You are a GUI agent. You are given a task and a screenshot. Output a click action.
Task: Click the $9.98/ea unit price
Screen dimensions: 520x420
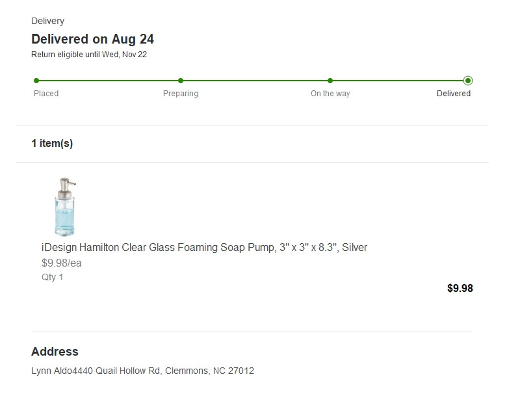62,263
